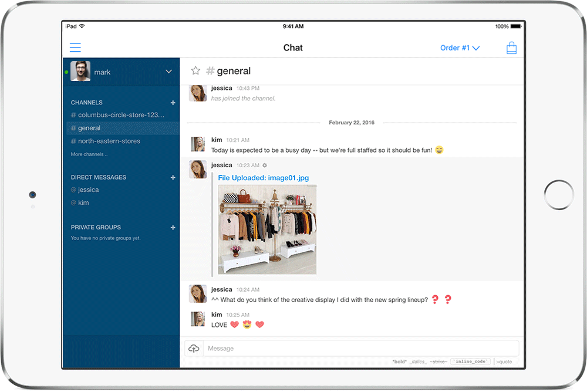Image resolution: width=587 pixels, height=392 pixels.
Task: Click jessica's avatar on file upload message
Action: pos(198,169)
